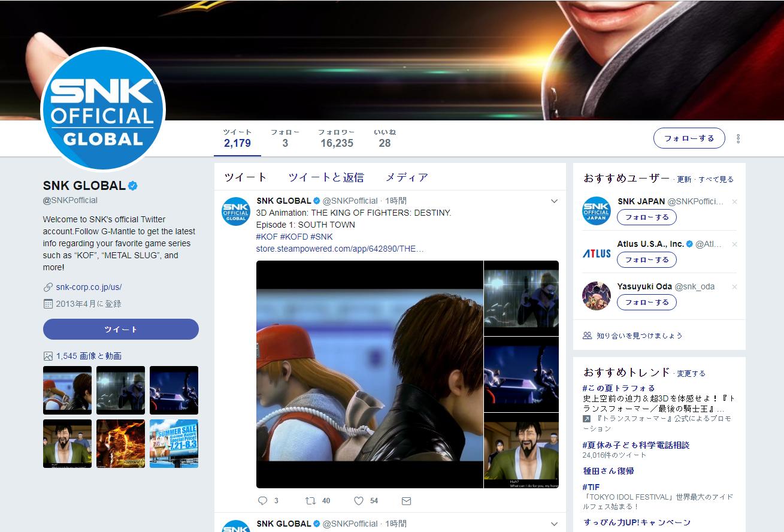Open the #この夏トラフォる trend
The image size is (784, 532).
pos(619,388)
